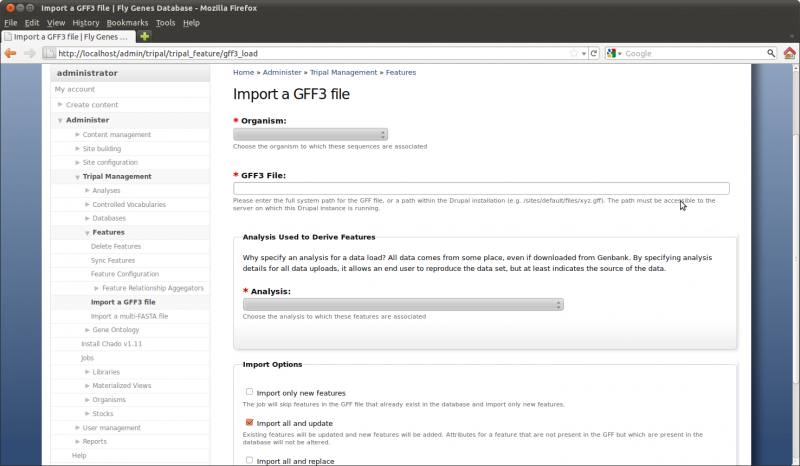Image resolution: width=800 pixels, height=466 pixels.
Task: Select the Import a GFF3 file tab
Action: (69, 37)
